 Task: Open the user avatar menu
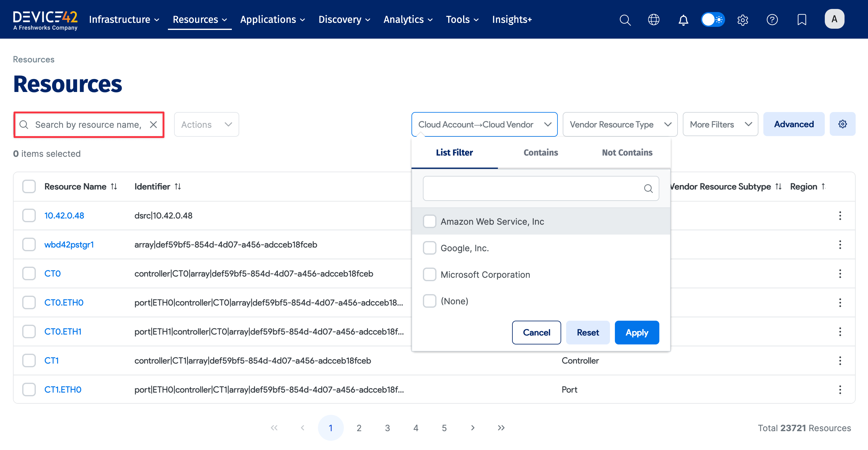[x=835, y=19]
